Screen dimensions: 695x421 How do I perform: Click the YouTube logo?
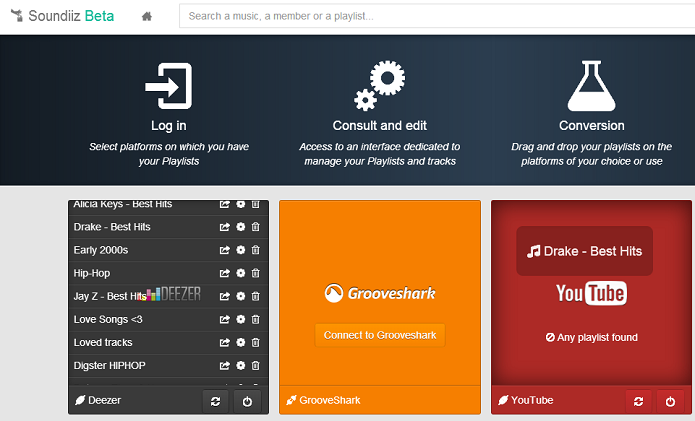(x=592, y=293)
